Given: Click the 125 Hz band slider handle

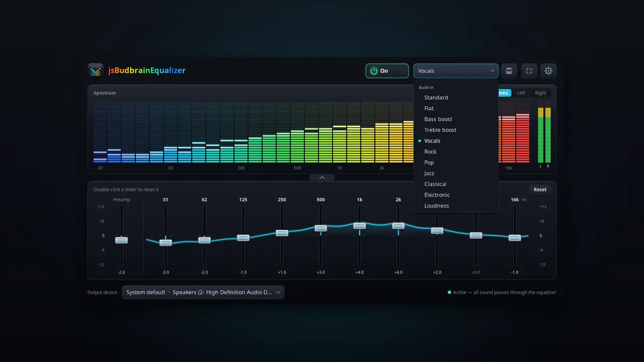Looking at the screenshot, I should coord(243,238).
